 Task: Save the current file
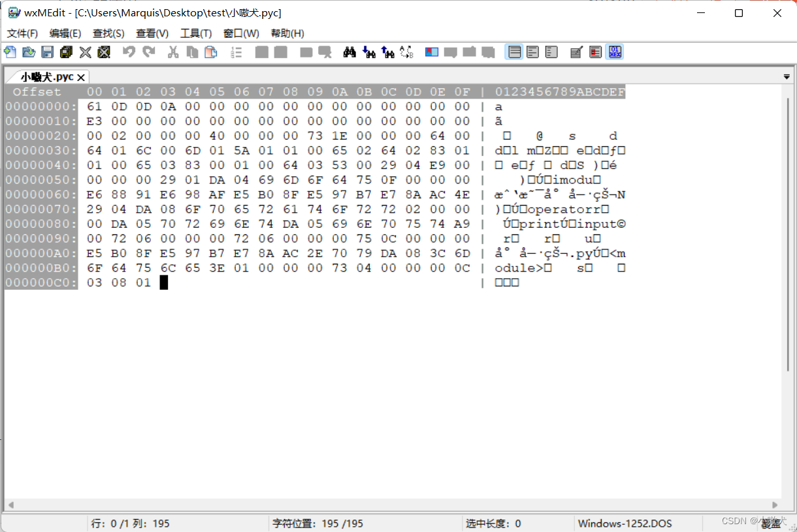(x=48, y=52)
